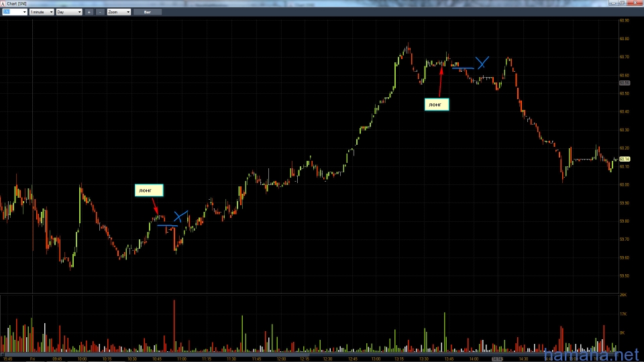
Task: Click the minus zoom-out button
Action: pyautogui.click(x=100, y=12)
